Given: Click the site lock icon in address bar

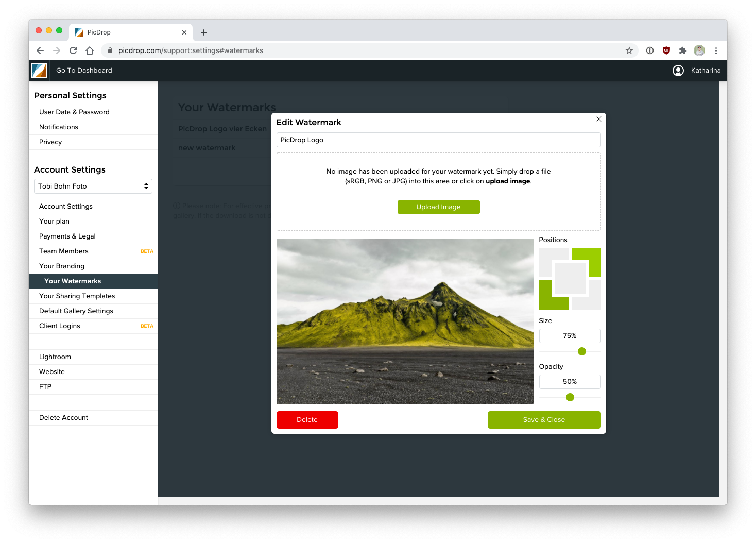Looking at the screenshot, I should coord(110,50).
